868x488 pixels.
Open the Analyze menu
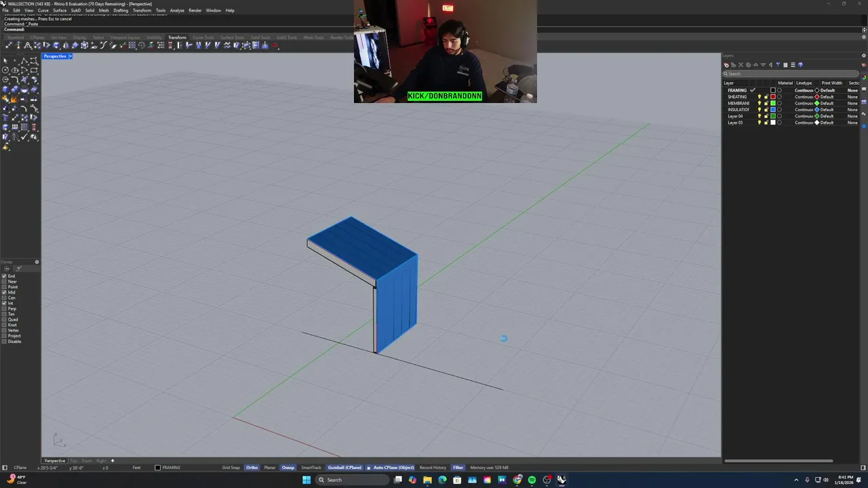177,11
